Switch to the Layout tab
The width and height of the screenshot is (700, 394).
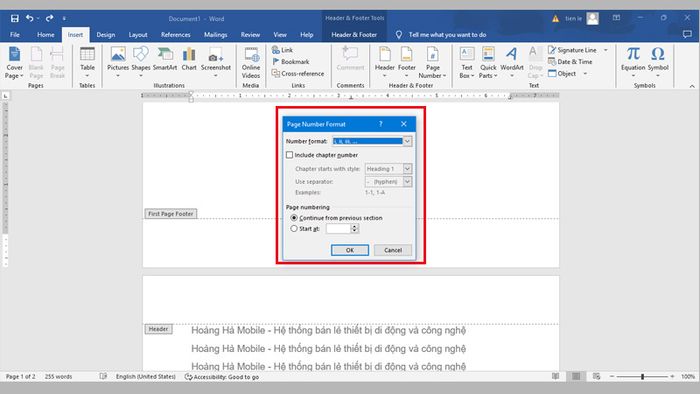pyautogui.click(x=138, y=35)
